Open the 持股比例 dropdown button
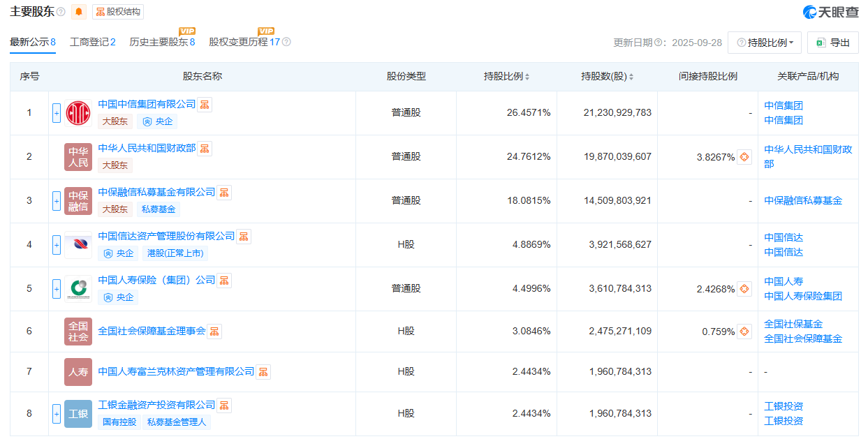This screenshot has width=868, height=439. [765, 43]
